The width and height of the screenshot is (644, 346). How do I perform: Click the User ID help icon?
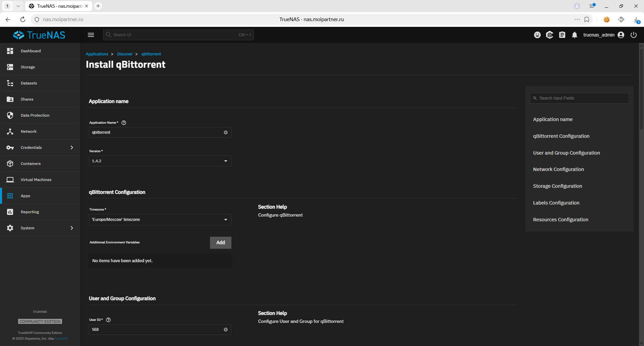click(108, 320)
